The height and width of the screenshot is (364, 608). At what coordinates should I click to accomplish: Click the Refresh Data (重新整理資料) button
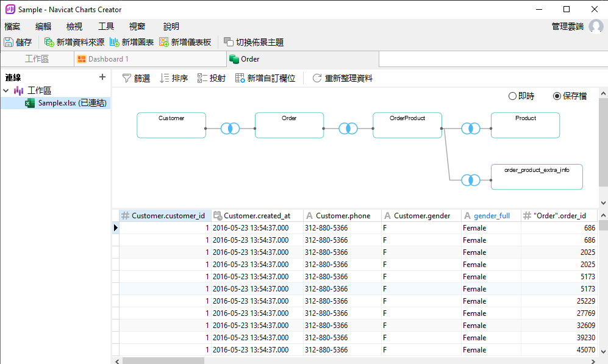[x=342, y=78]
